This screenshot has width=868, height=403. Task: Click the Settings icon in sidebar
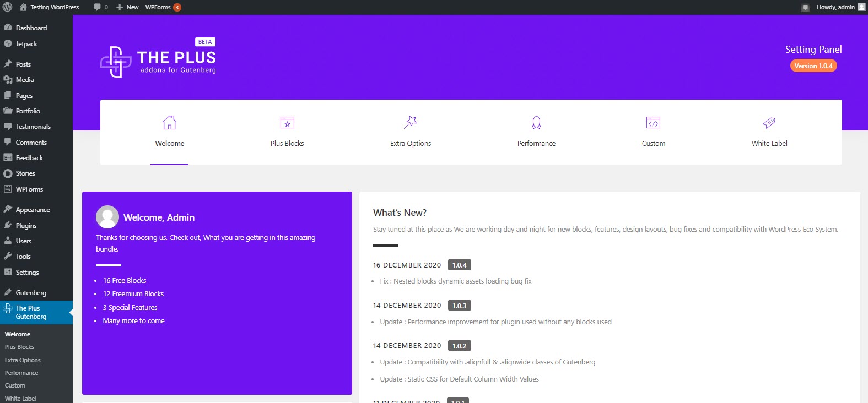(x=8, y=272)
